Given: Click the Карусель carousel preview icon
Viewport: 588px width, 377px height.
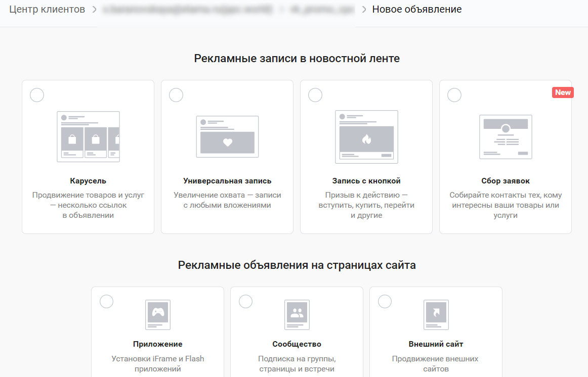Looking at the screenshot, I should pyautogui.click(x=88, y=136).
